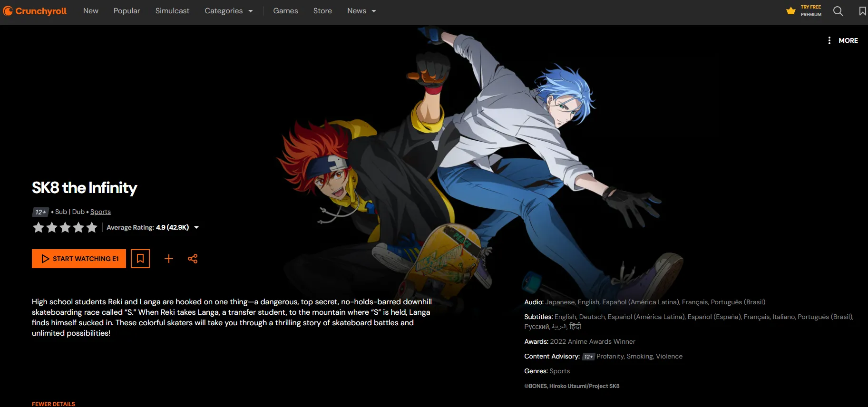Open the watchlist bookmark icon in header
Viewport: 868px width, 407px height.
click(x=862, y=11)
